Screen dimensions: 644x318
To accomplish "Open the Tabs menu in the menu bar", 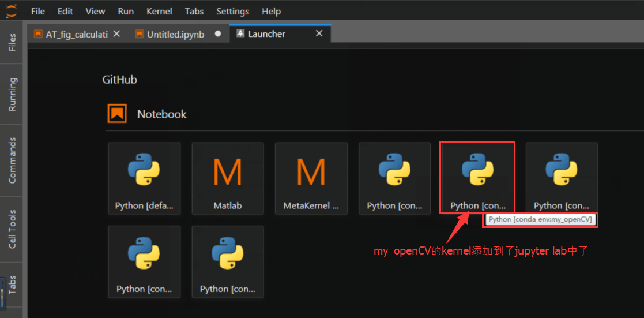I will 194,12.
